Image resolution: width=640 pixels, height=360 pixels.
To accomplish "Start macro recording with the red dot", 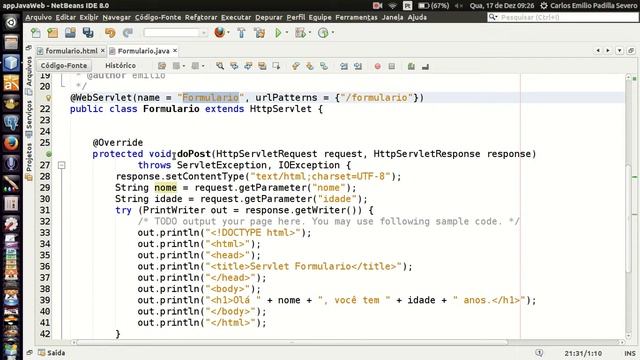I will pos(378,66).
